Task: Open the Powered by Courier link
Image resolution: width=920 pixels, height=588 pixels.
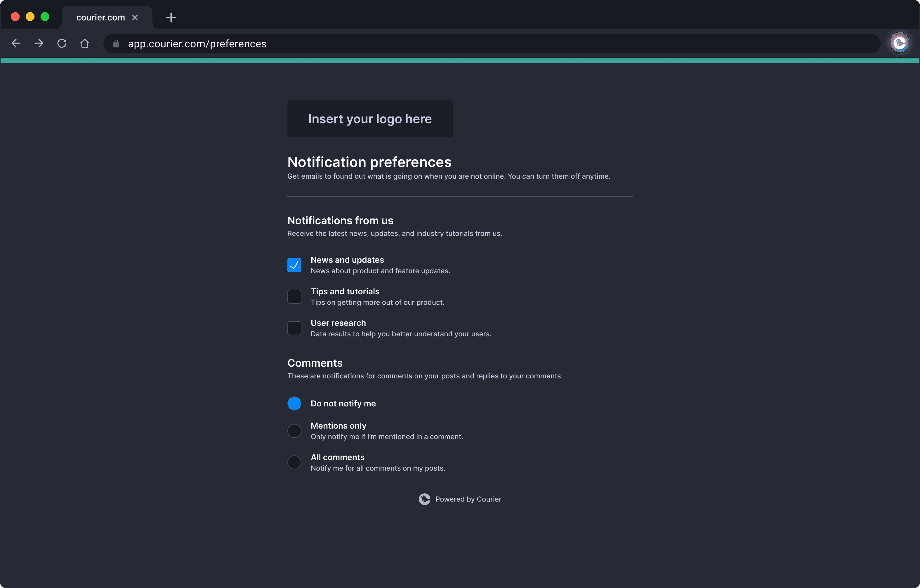Action: tap(468, 499)
